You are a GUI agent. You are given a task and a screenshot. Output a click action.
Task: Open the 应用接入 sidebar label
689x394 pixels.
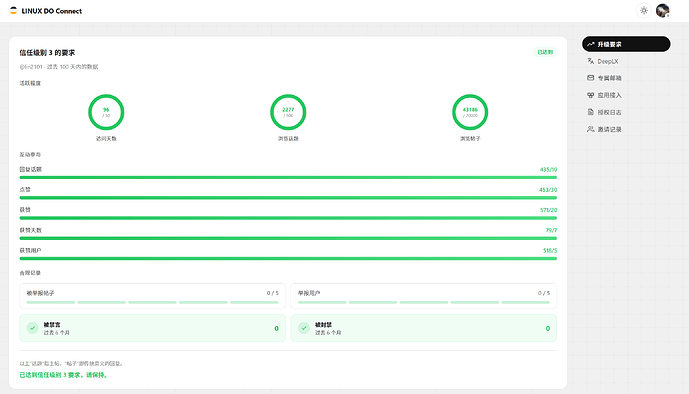609,95
